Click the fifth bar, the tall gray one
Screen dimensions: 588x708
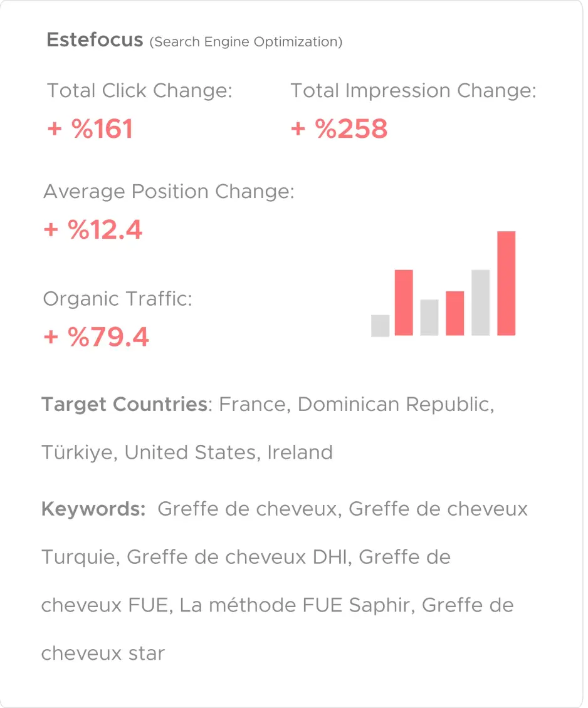[480, 302]
